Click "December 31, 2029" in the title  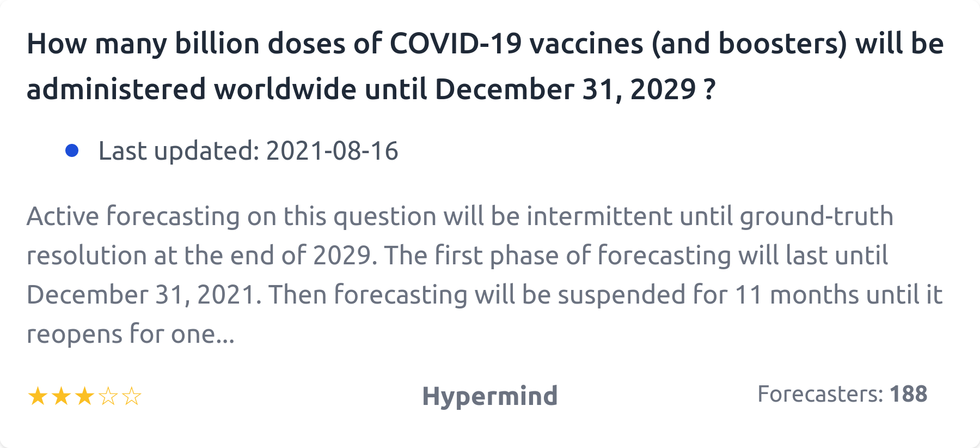(566, 89)
